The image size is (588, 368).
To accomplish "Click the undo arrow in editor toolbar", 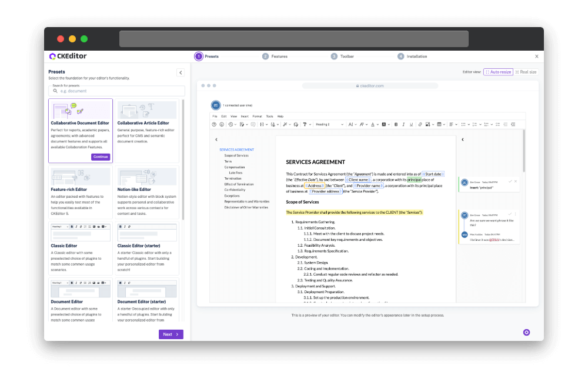I will pos(230,124).
